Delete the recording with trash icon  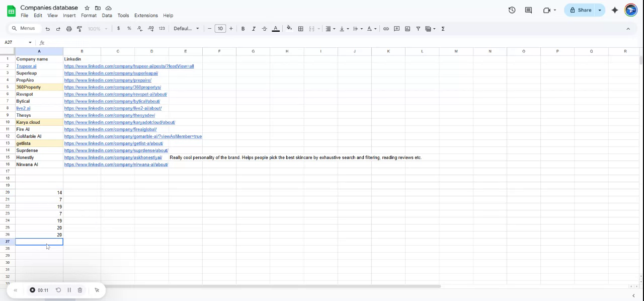(x=79, y=290)
